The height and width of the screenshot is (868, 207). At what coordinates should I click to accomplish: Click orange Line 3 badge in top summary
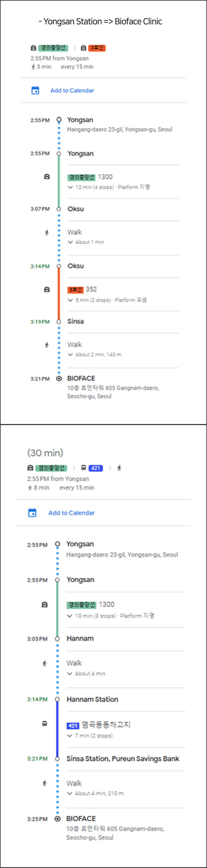pyautogui.click(x=97, y=48)
